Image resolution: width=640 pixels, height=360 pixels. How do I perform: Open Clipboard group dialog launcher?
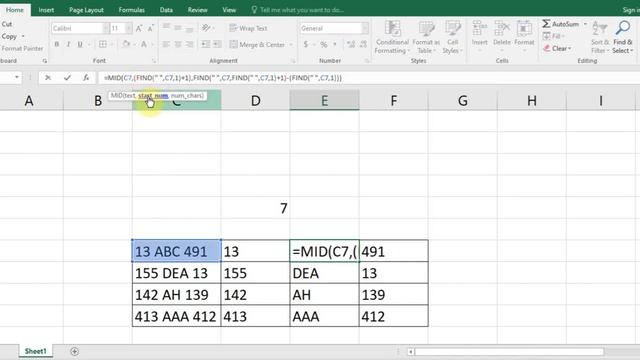click(44, 61)
